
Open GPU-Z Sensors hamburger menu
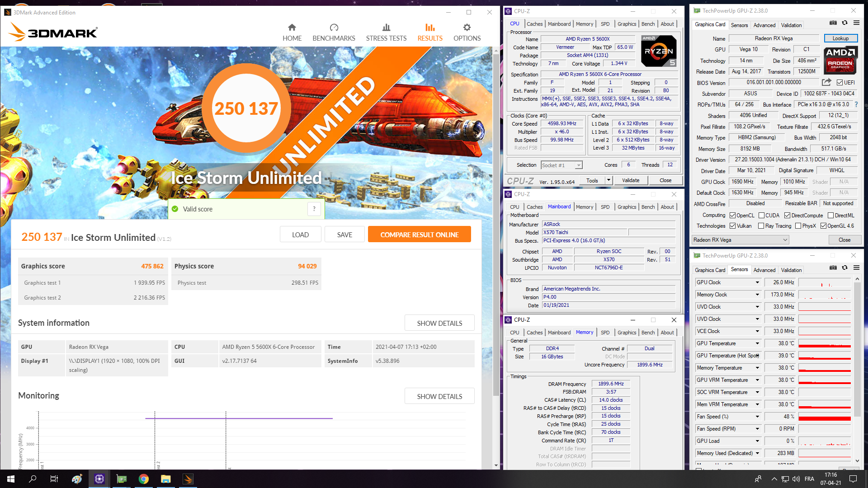click(x=856, y=267)
